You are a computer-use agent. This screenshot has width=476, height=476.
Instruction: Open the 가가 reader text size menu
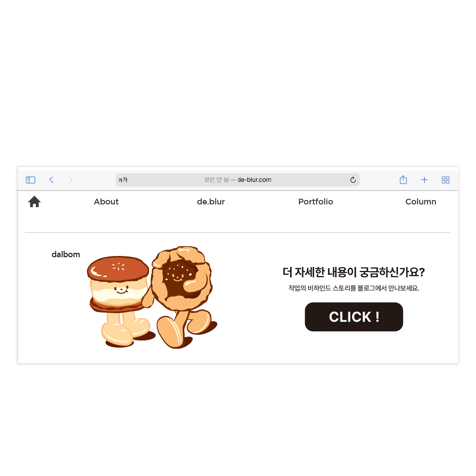click(123, 180)
